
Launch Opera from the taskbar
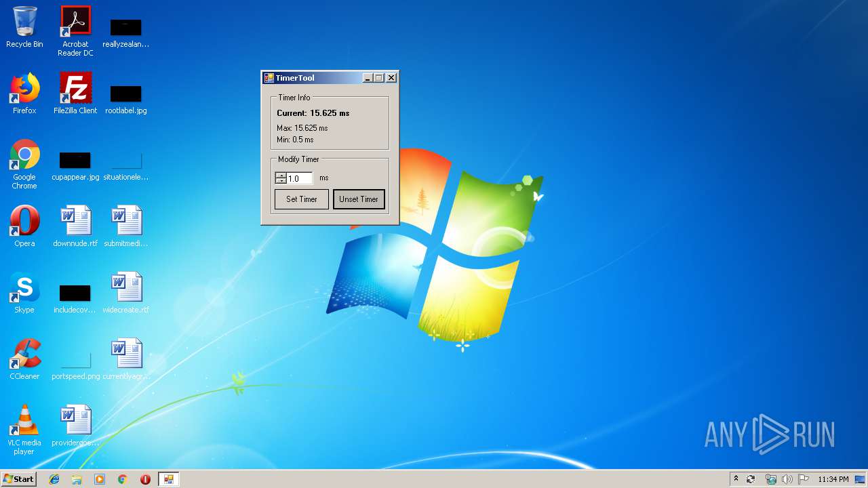[x=145, y=479]
